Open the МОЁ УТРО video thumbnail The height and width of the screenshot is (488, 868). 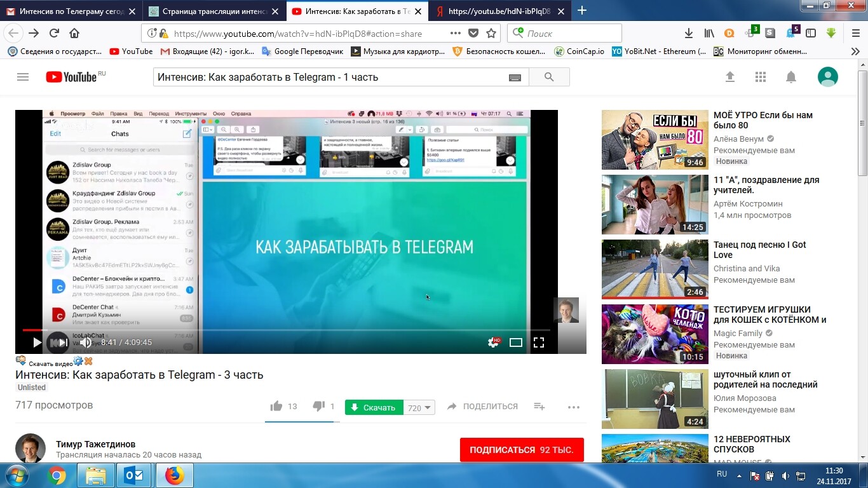click(x=654, y=140)
